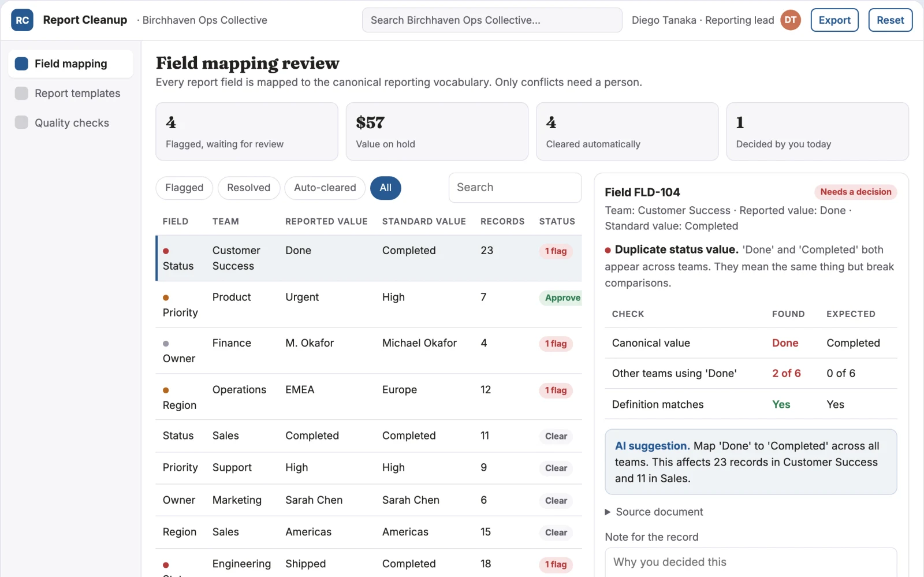Select the 'EMEA' reported value cell
The height and width of the screenshot is (577, 924).
point(300,390)
